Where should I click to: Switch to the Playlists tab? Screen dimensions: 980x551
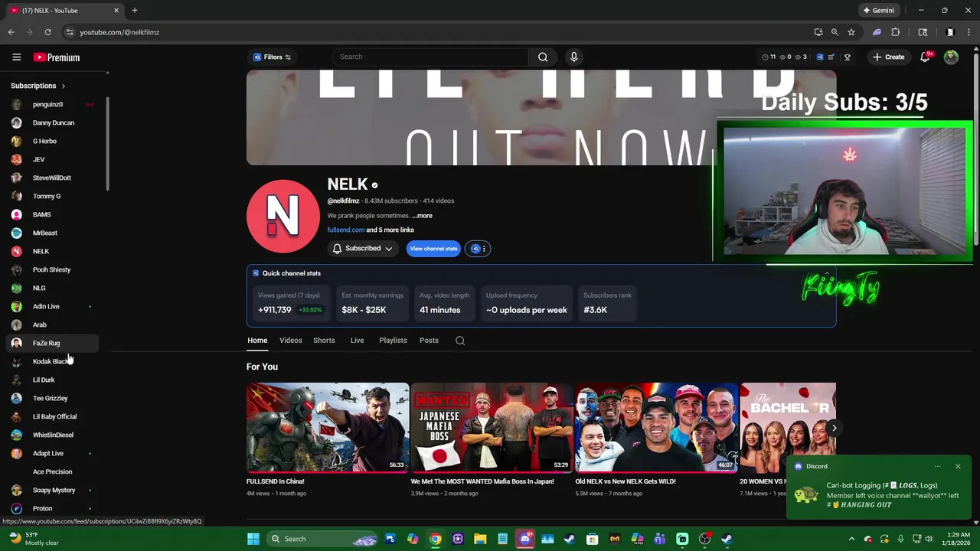[393, 341]
